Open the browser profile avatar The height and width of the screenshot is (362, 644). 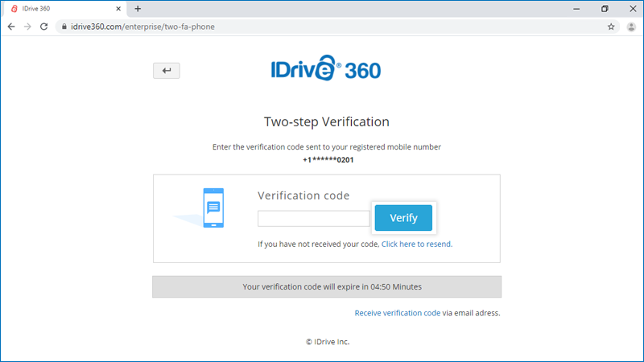pos(631,27)
